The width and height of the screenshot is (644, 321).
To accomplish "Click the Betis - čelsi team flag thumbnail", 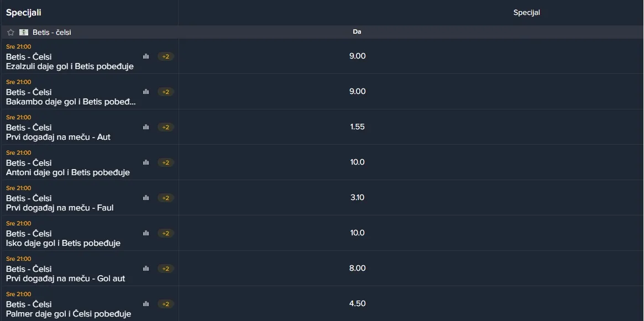I will 24,32.
